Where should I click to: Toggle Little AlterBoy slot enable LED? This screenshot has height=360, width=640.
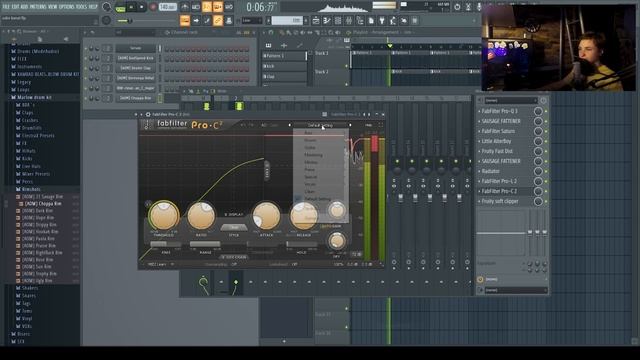(x=546, y=141)
